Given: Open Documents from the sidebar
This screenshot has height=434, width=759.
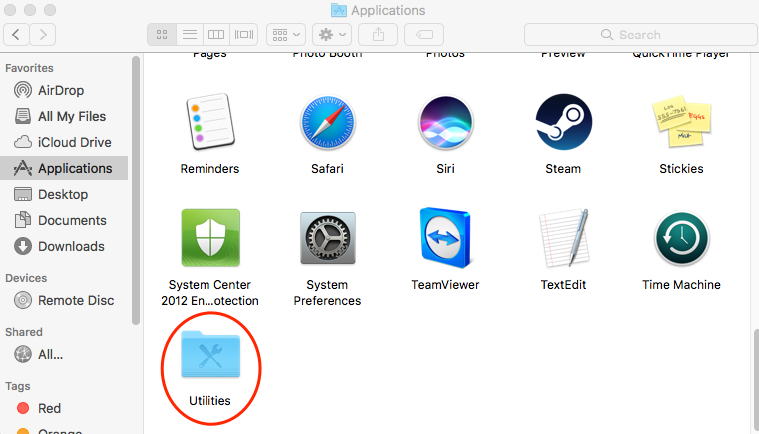Looking at the screenshot, I should (64, 220).
